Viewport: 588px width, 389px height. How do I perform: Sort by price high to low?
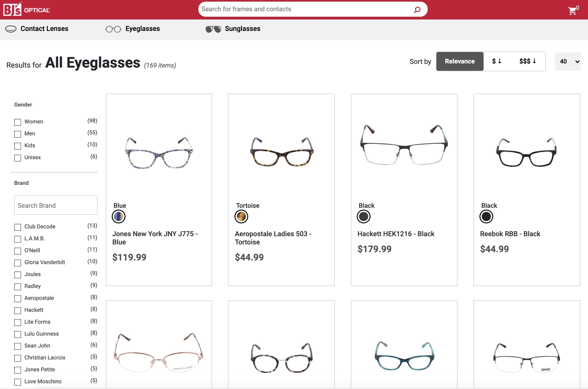(x=528, y=61)
